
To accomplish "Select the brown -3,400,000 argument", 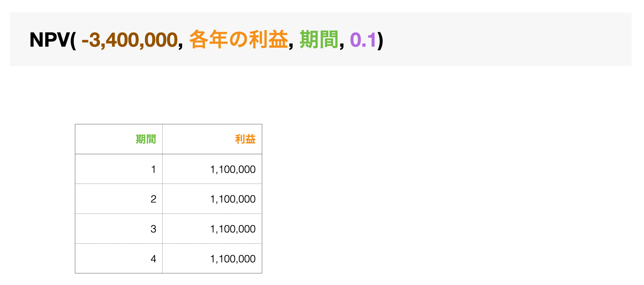I will (x=129, y=40).
